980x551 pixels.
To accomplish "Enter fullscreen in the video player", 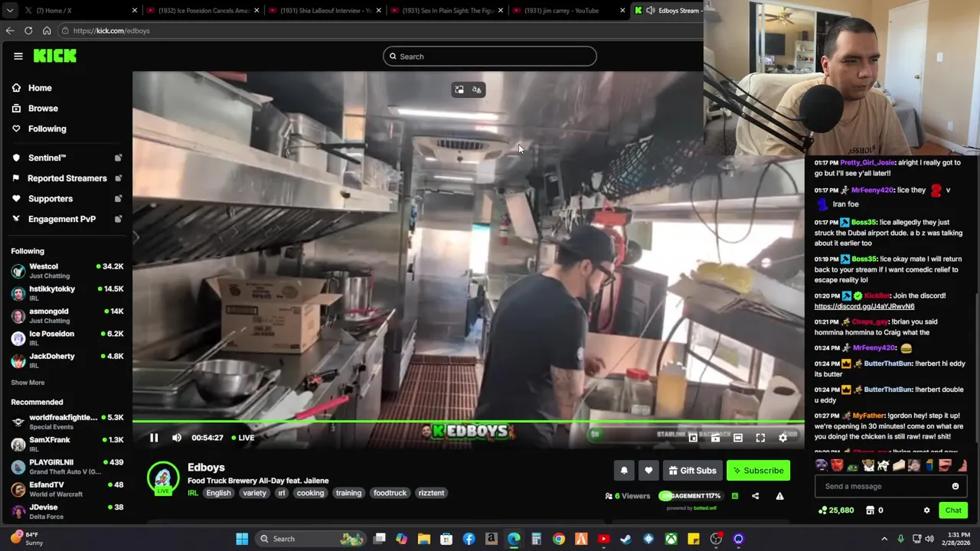I will [760, 438].
